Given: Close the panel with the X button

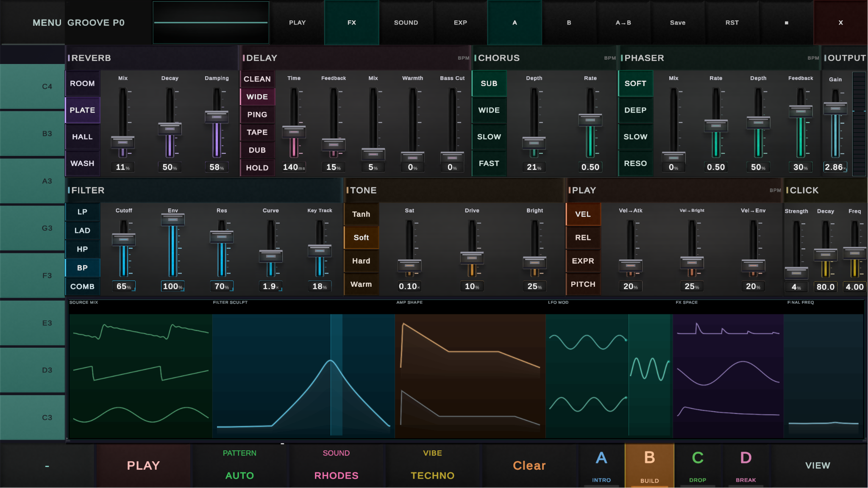Looking at the screenshot, I should coord(840,22).
